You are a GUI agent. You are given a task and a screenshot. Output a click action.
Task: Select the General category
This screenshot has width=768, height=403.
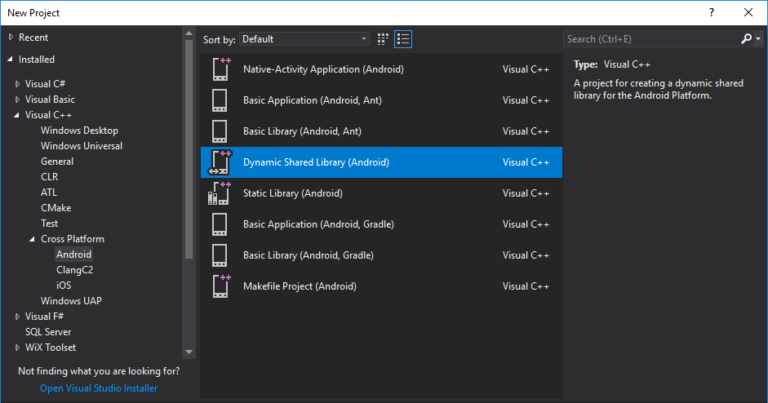click(57, 161)
